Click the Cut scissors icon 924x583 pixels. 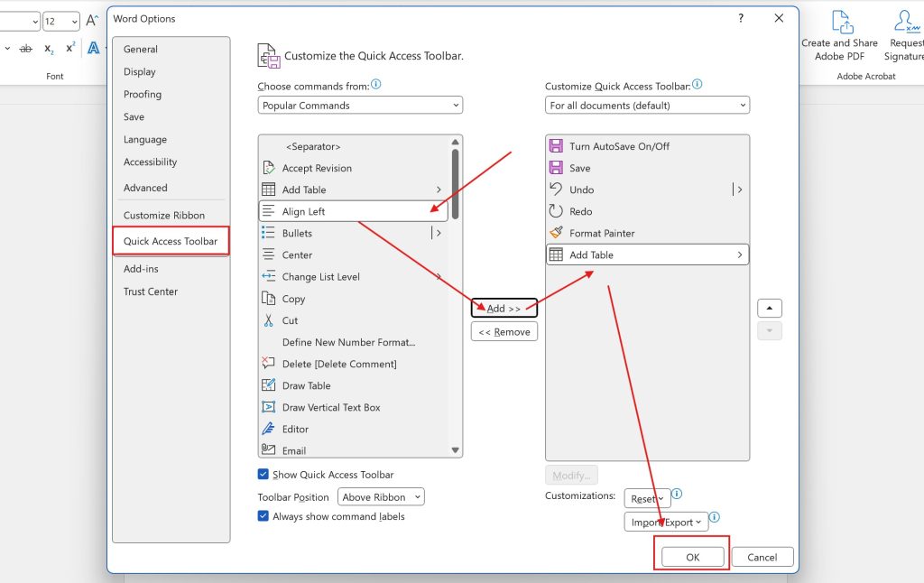(x=270, y=319)
